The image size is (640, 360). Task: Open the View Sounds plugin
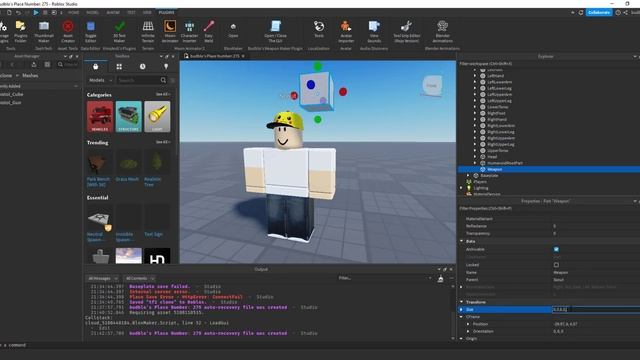pyautogui.click(x=374, y=31)
